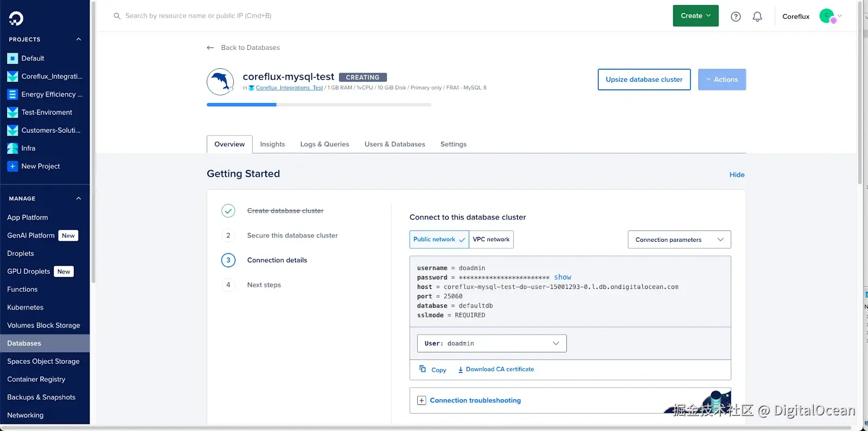Open the Create dropdown
Screen dimensions: 868x431
pos(695,16)
